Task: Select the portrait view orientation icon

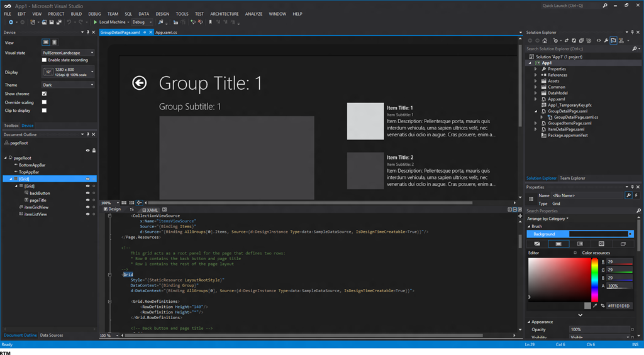Action: click(x=54, y=42)
